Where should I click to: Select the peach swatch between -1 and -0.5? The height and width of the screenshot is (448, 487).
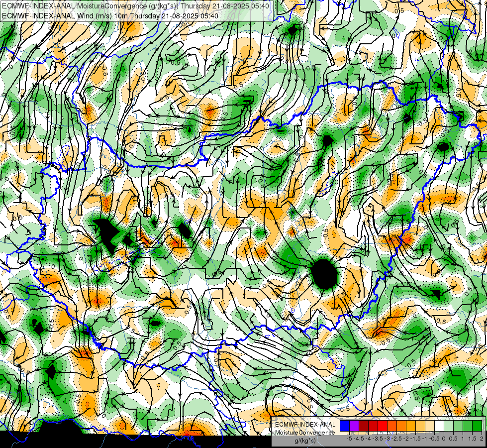point(430,426)
